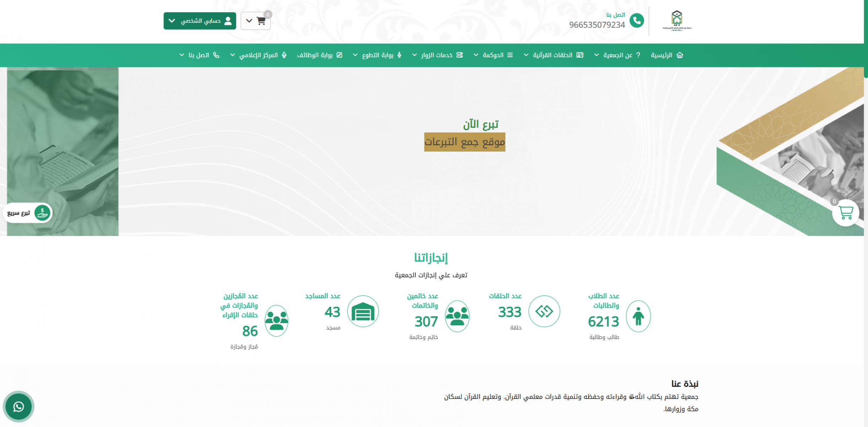
Task: Click the موقع جمع التبرعات banner button
Action: point(465,142)
